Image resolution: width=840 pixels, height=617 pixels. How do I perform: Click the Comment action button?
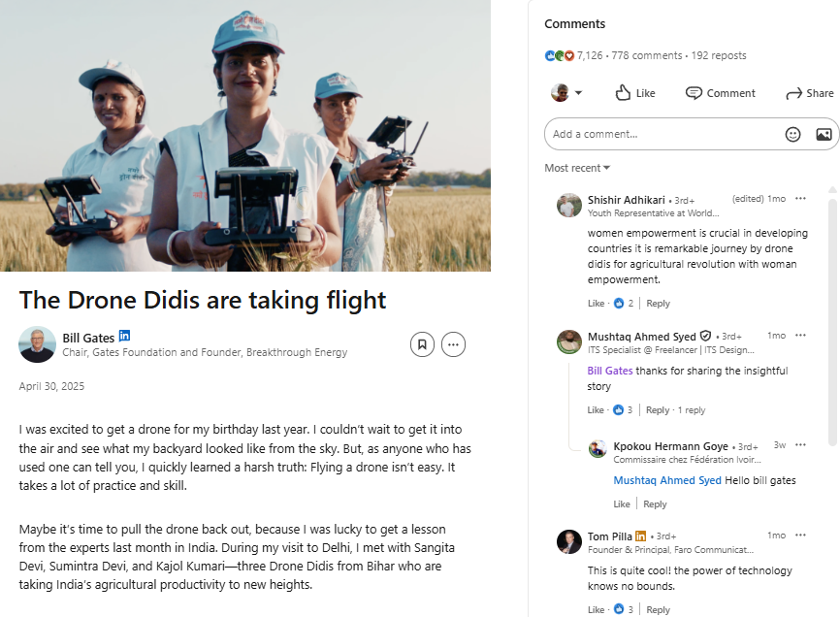point(721,93)
